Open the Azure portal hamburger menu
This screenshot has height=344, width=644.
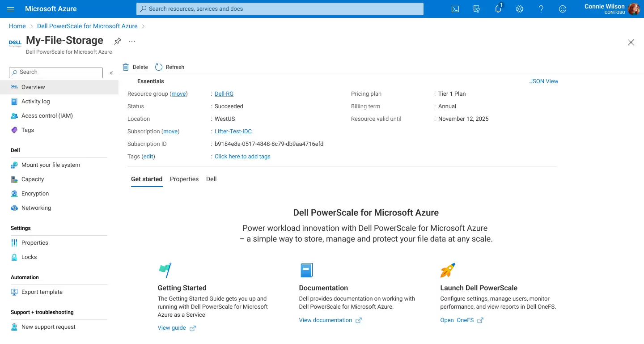click(x=10, y=9)
